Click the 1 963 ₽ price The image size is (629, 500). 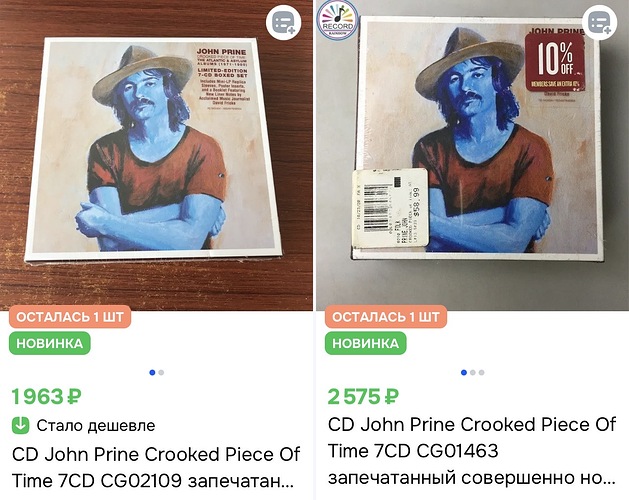(x=47, y=396)
